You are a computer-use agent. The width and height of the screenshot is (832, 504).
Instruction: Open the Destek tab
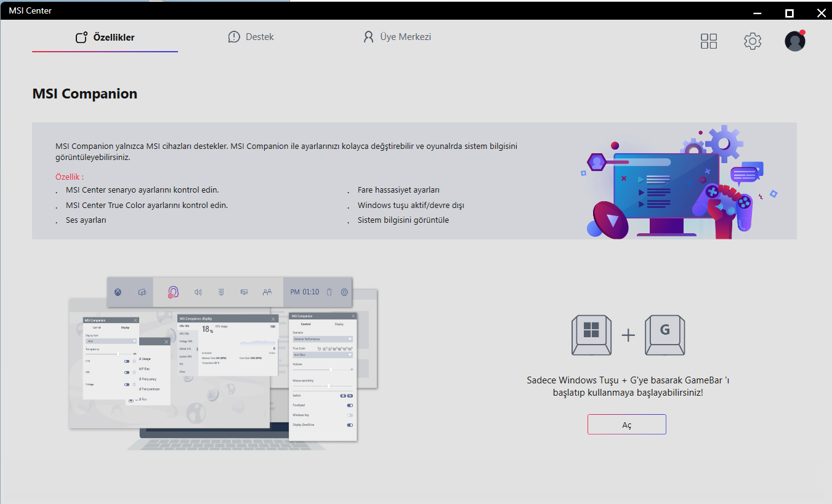pyautogui.click(x=251, y=37)
